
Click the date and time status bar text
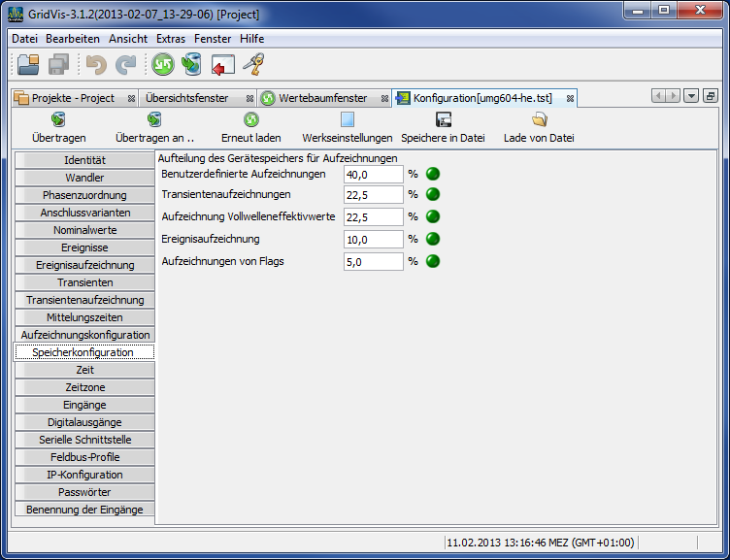(541, 543)
